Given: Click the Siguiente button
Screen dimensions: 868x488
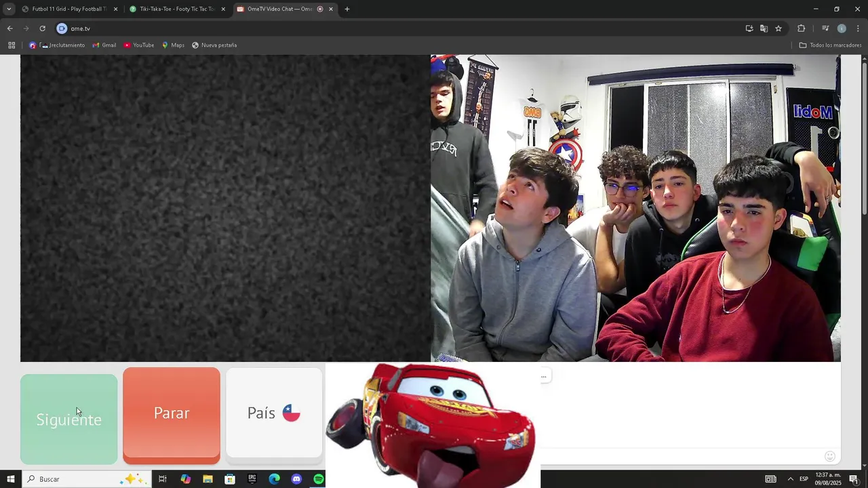Looking at the screenshot, I should point(68,419).
